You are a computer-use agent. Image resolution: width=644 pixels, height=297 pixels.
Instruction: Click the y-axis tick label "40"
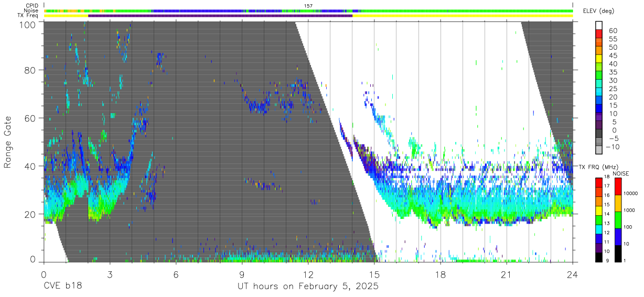tap(30, 166)
